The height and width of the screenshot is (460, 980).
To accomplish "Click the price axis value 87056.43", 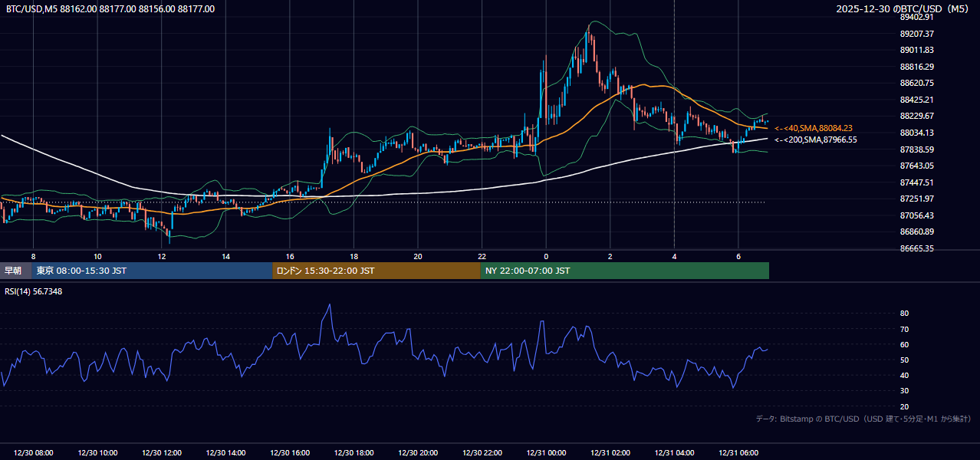I will [x=916, y=215].
